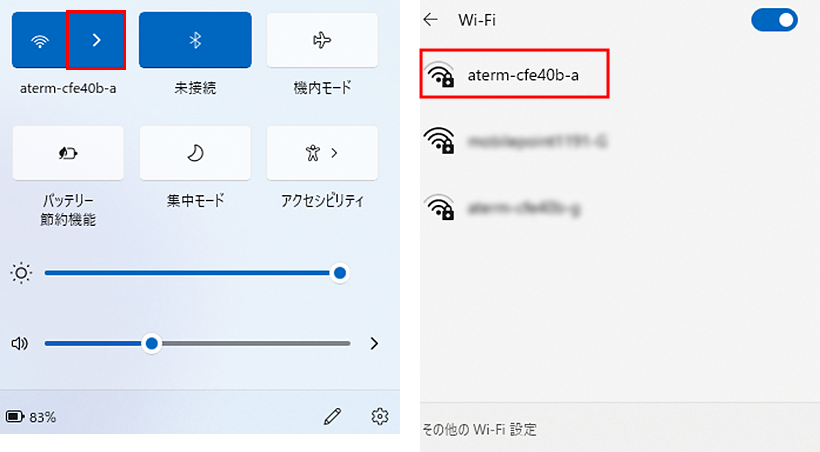
Task: Click the brightness slider track
Action: pos(192,273)
